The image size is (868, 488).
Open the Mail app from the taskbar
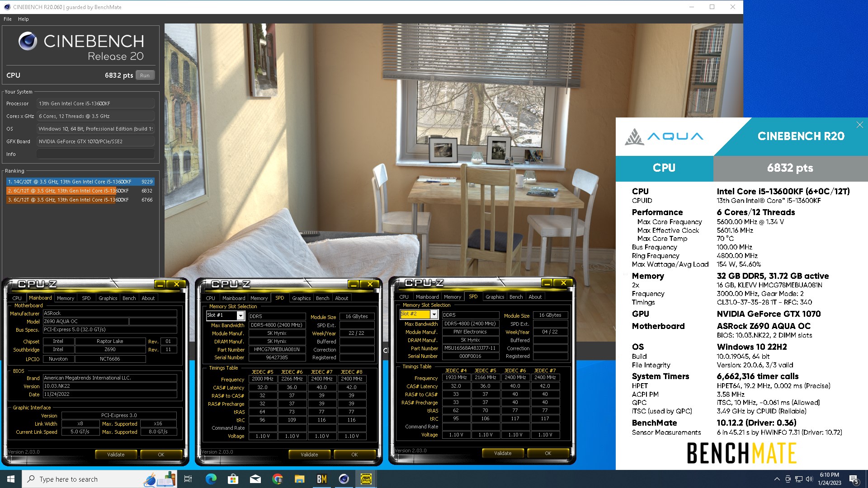click(255, 479)
